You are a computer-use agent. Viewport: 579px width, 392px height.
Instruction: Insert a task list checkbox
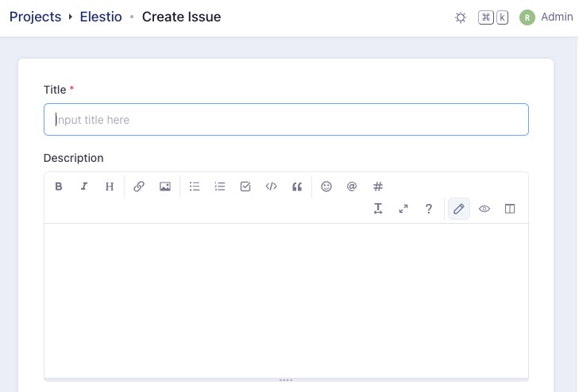(x=245, y=186)
